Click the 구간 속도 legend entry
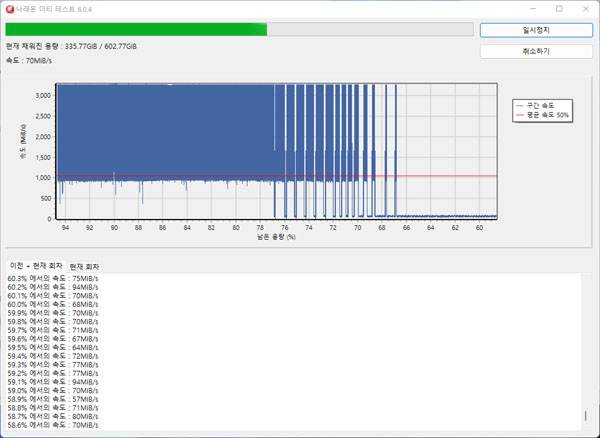This screenshot has height=438, width=600. click(541, 105)
